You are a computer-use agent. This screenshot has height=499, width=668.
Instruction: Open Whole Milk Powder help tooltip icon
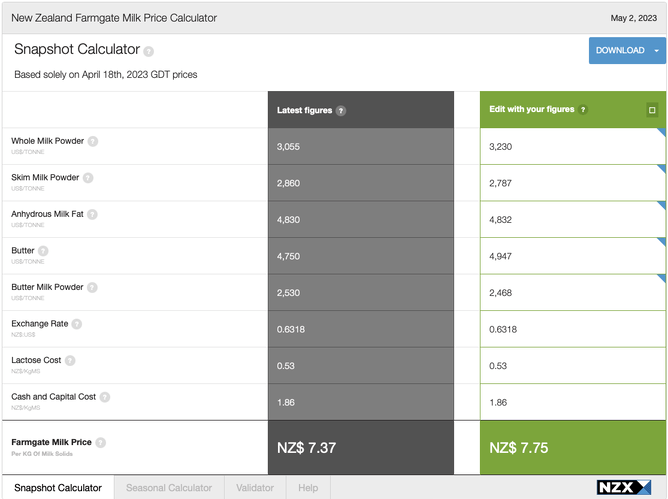tap(93, 142)
